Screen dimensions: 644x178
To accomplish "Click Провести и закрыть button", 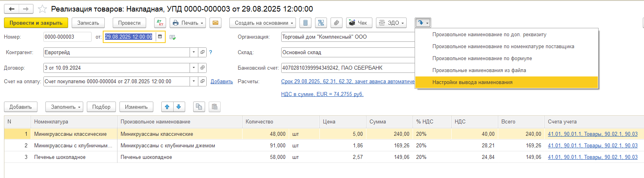I will coord(36,23).
